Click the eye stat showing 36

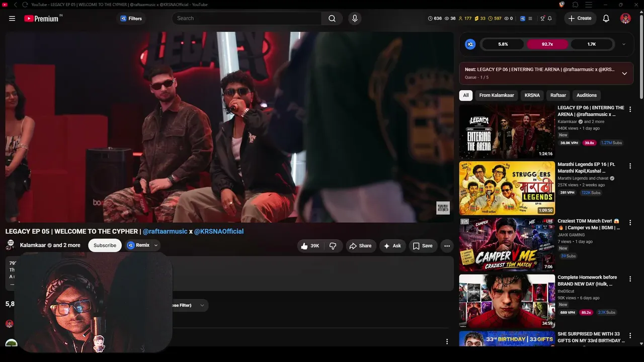pos(450,19)
